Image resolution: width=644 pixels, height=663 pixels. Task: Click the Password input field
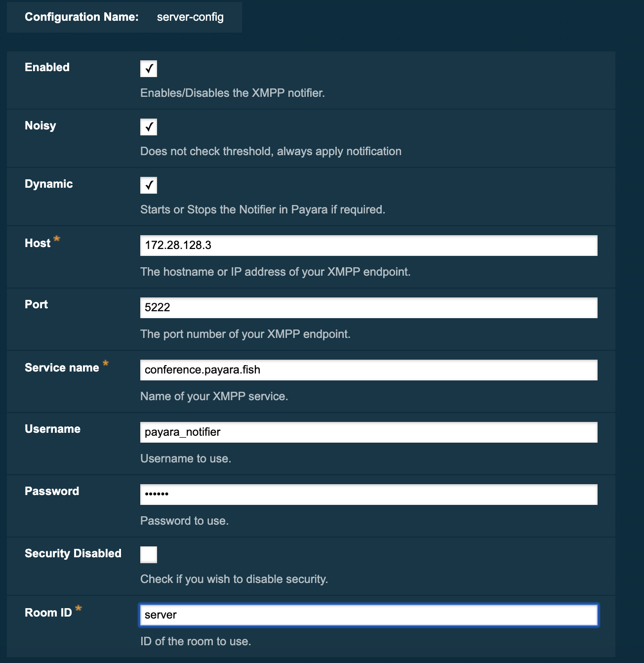pos(369,494)
